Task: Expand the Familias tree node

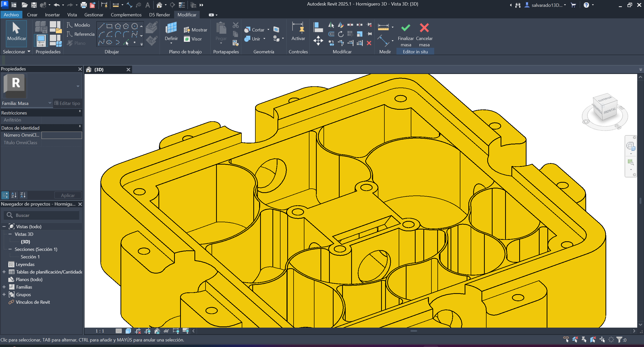Action: pos(4,287)
